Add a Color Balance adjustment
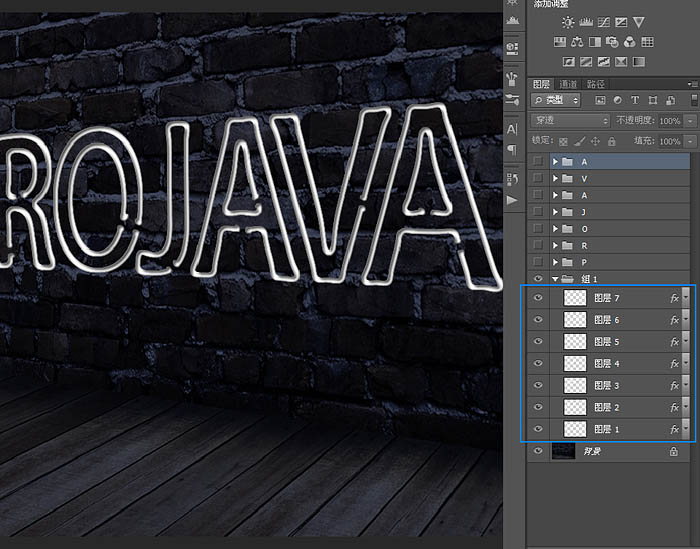700x549 pixels. click(577, 42)
